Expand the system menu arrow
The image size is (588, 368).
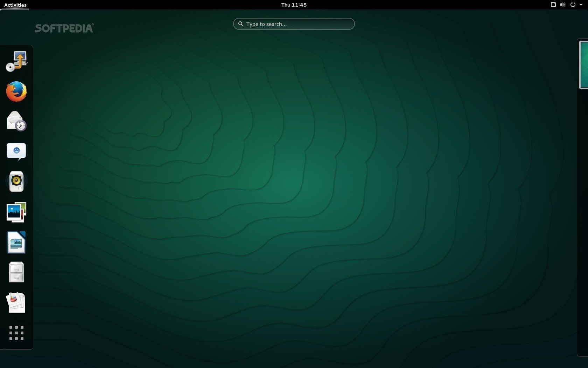coord(581,5)
